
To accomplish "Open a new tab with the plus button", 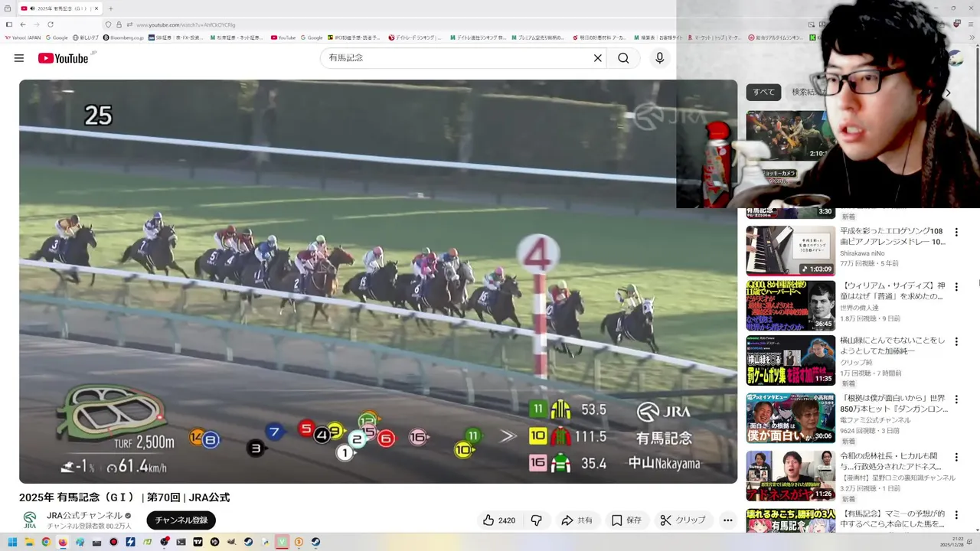I will 110,8.
